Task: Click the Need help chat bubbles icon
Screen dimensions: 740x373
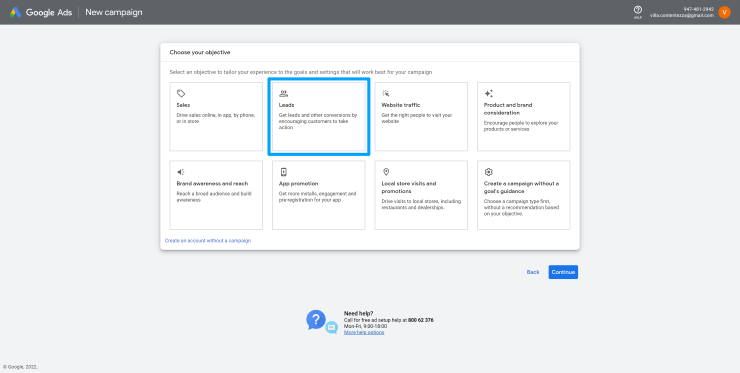Action: click(322, 322)
